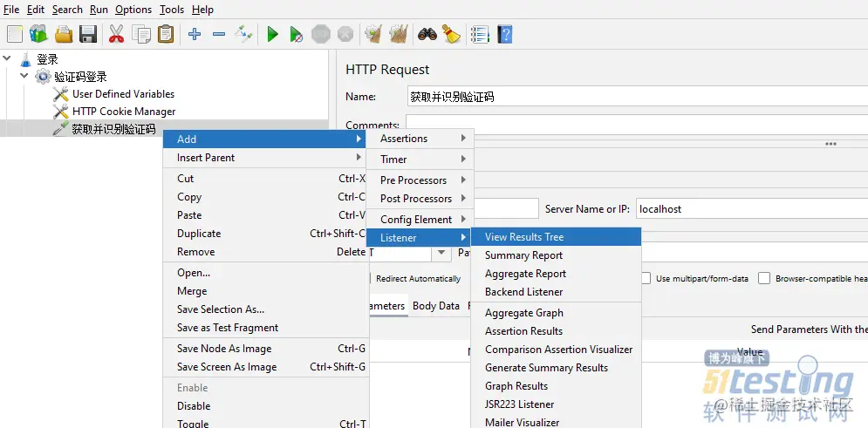Click the grey Stop toolbar icon
This screenshot has width=868, height=428.
(x=320, y=34)
